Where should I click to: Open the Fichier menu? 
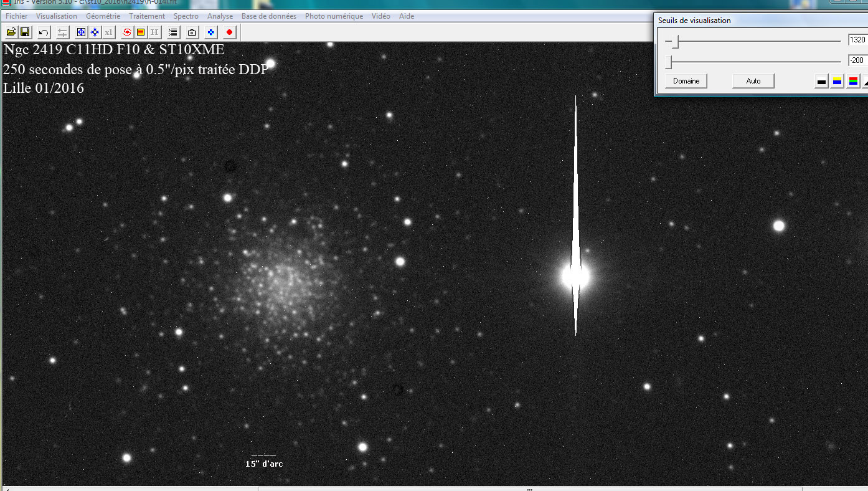pyautogui.click(x=17, y=16)
